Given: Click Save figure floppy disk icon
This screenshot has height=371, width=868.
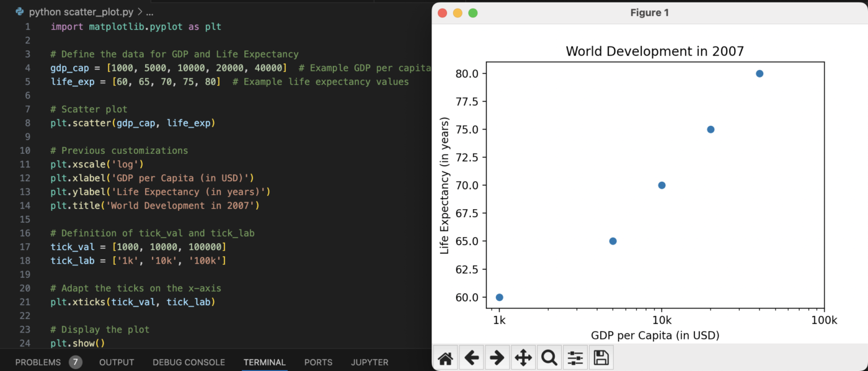Looking at the screenshot, I should pos(601,358).
